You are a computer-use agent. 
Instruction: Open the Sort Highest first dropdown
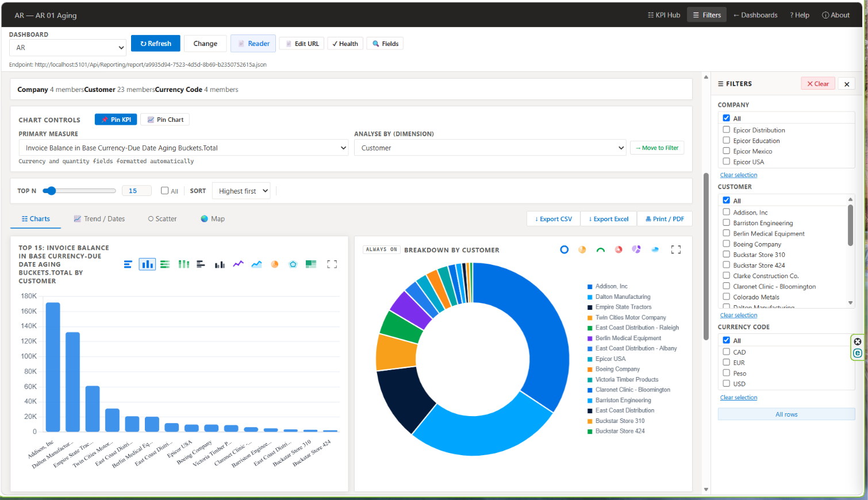(241, 191)
